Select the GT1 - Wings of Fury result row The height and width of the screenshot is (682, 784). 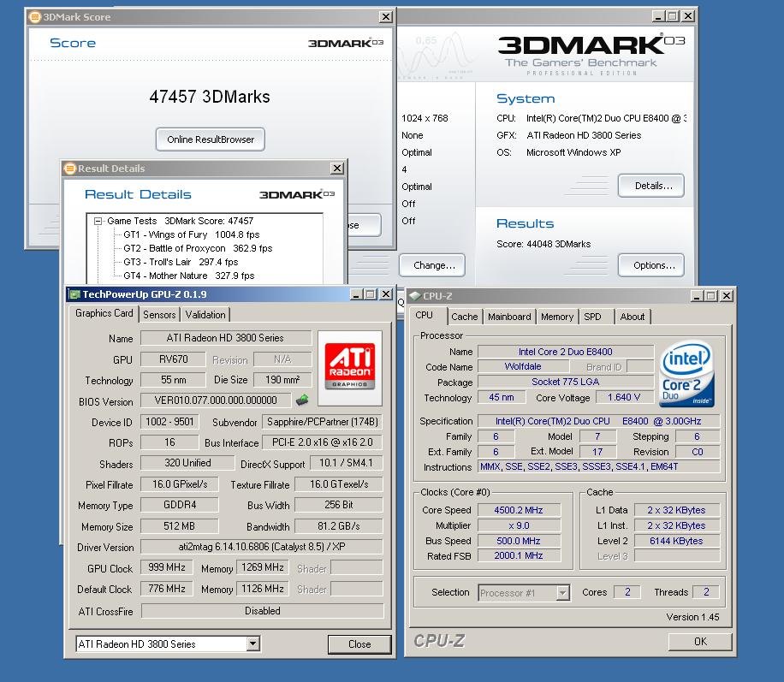(x=192, y=234)
